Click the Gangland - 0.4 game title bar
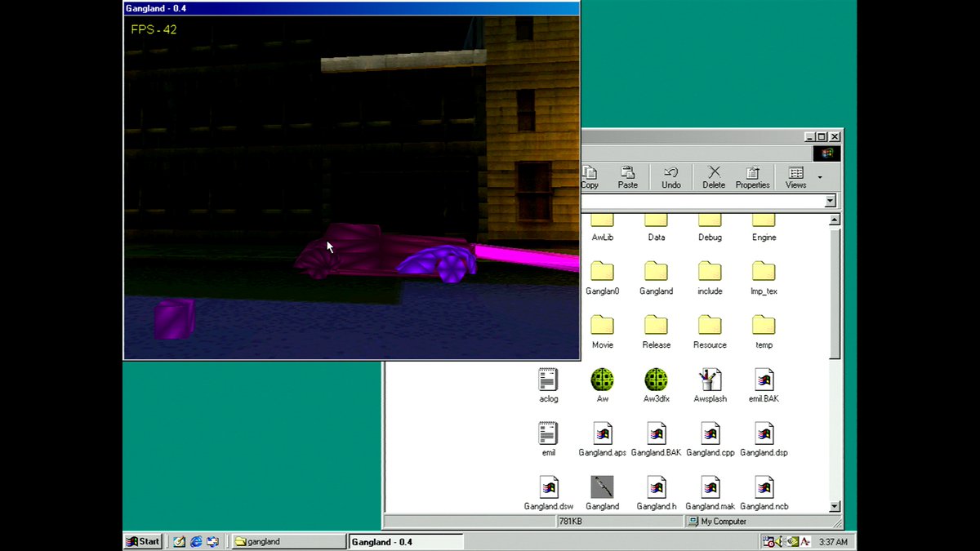Image resolution: width=980 pixels, height=551 pixels. (x=351, y=8)
